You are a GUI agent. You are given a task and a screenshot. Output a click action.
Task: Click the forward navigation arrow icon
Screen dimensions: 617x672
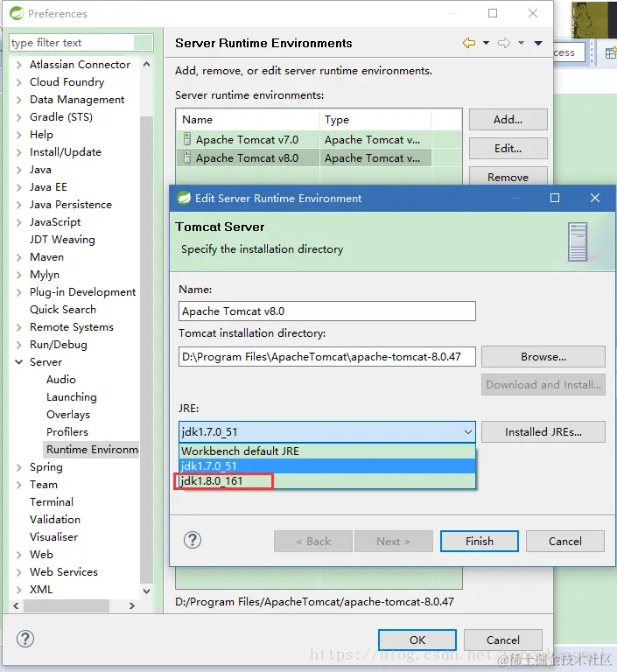[504, 43]
